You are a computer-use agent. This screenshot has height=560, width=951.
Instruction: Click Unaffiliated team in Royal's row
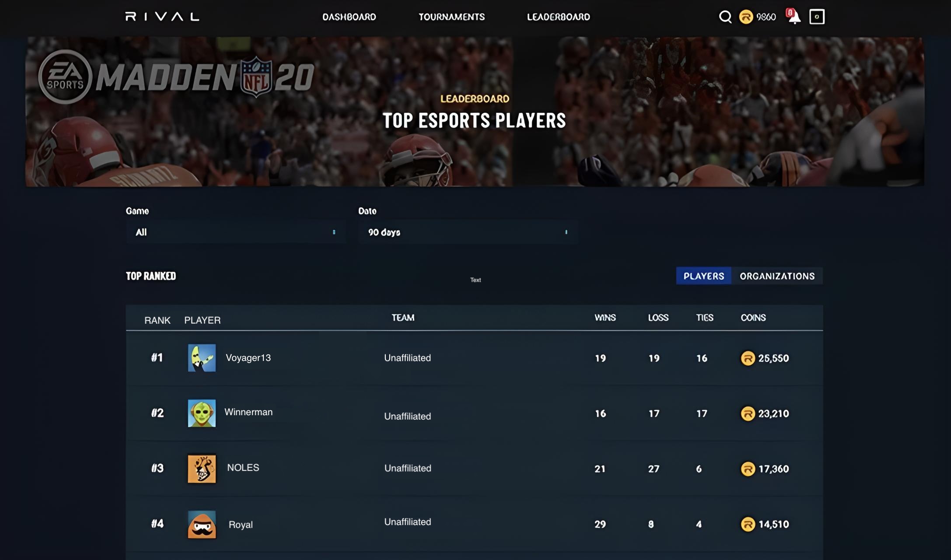pos(408,522)
